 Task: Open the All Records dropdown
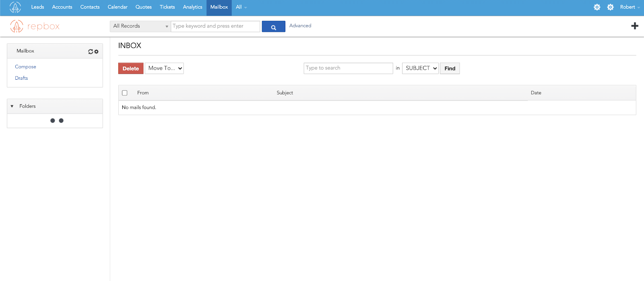(x=140, y=26)
